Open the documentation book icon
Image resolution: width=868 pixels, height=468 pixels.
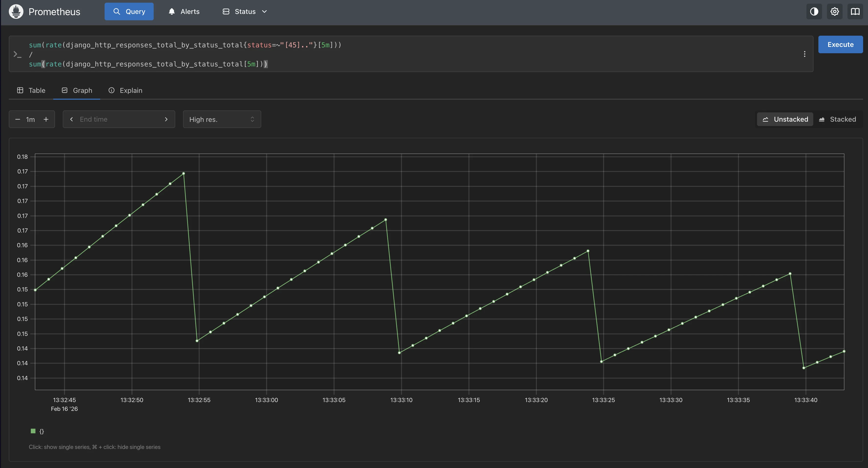(855, 11)
